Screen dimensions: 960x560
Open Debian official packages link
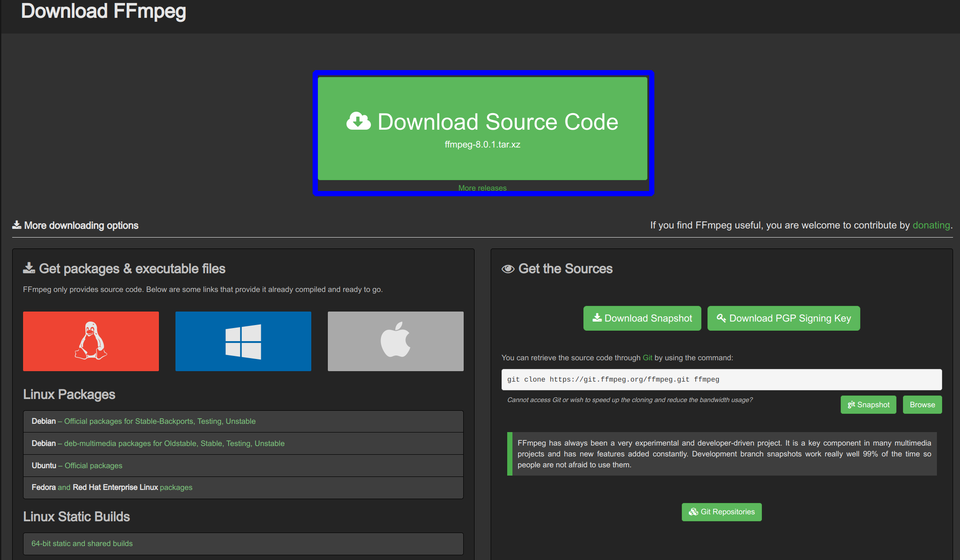(159, 421)
